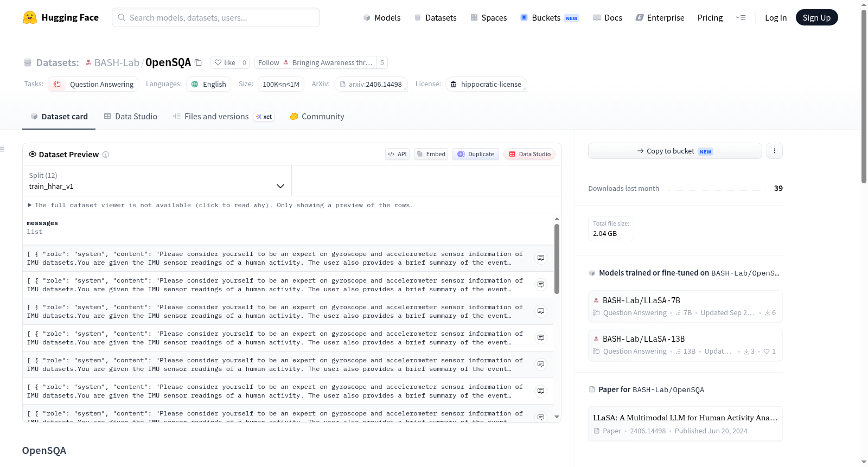Open Docs in top navigation

click(607, 18)
